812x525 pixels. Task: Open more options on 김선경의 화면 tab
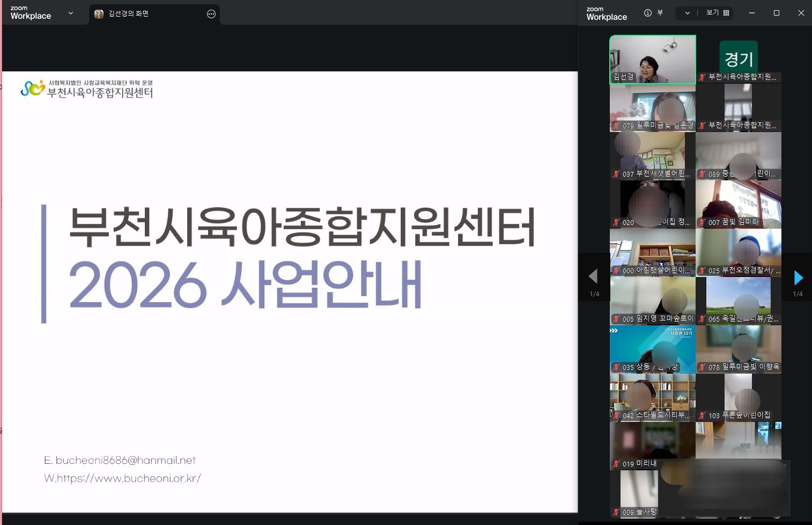pos(211,14)
